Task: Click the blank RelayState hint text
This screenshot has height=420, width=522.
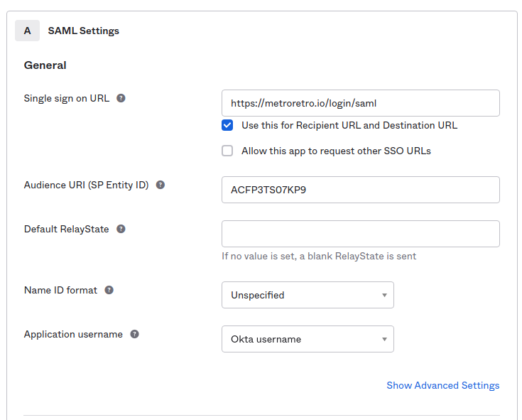Action: click(319, 256)
